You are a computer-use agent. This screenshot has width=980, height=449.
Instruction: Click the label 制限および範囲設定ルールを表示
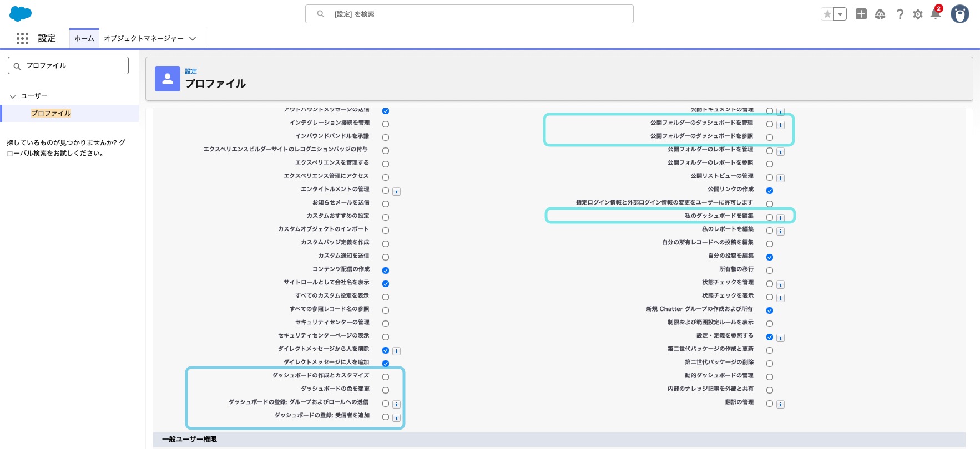[710, 323]
